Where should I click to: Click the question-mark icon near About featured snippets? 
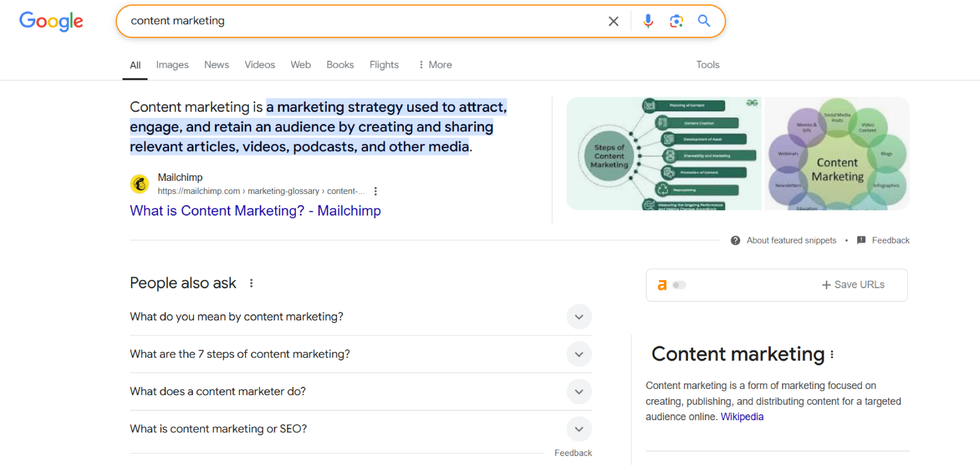736,240
